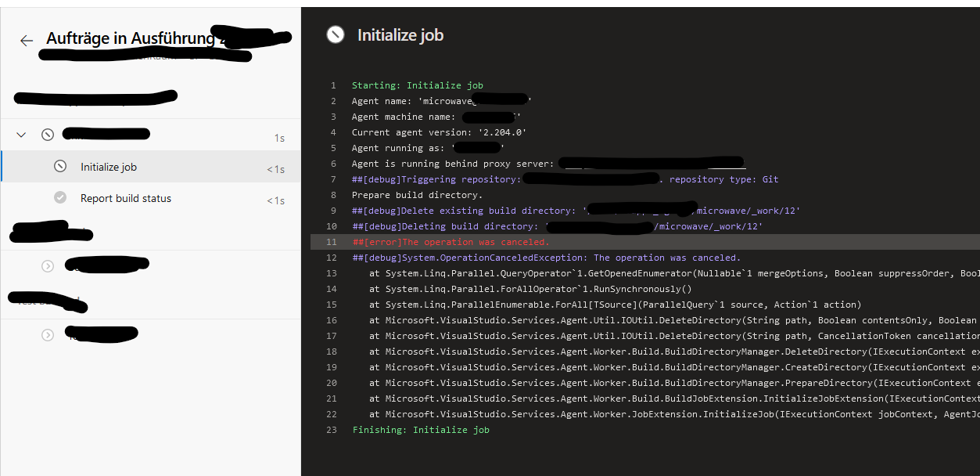Click the green checkmark next to Report build status
The image size is (980, 476).
59,198
